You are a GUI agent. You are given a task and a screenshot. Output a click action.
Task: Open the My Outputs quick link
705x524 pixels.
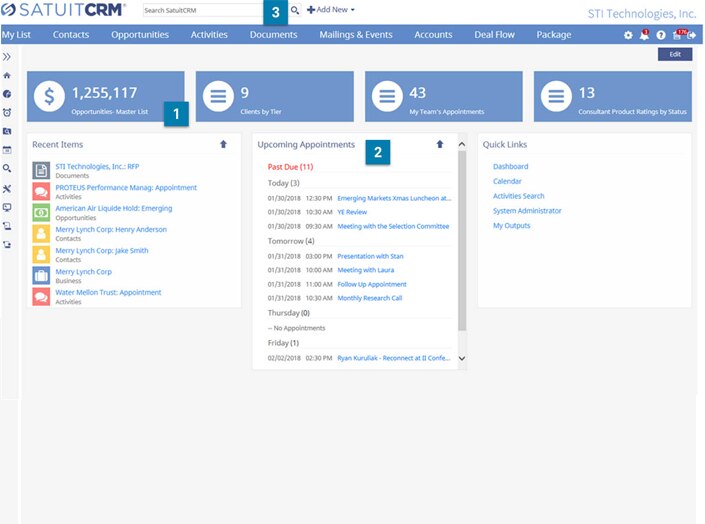coord(512,226)
